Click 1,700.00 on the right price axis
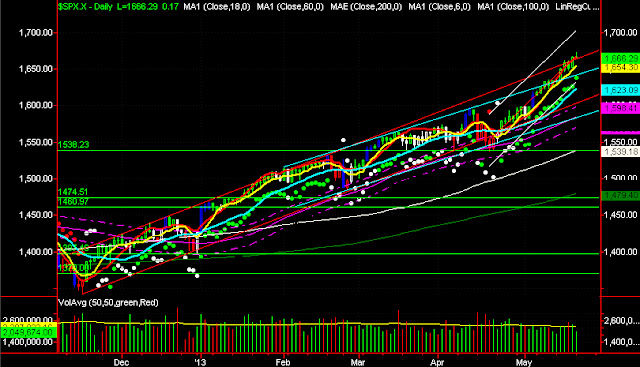This screenshot has height=367, width=640. point(621,32)
